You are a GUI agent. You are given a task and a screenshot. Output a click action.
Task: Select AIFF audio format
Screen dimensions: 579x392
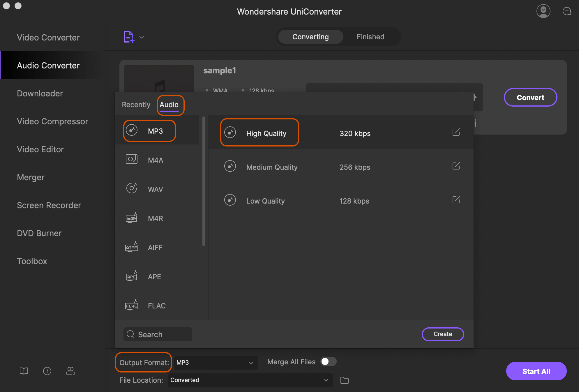155,248
